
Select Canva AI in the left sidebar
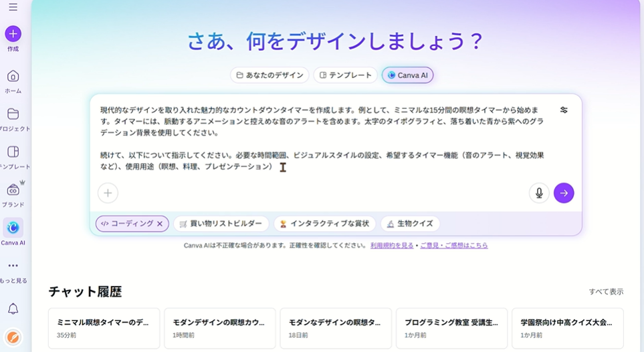tap(13, 232)
